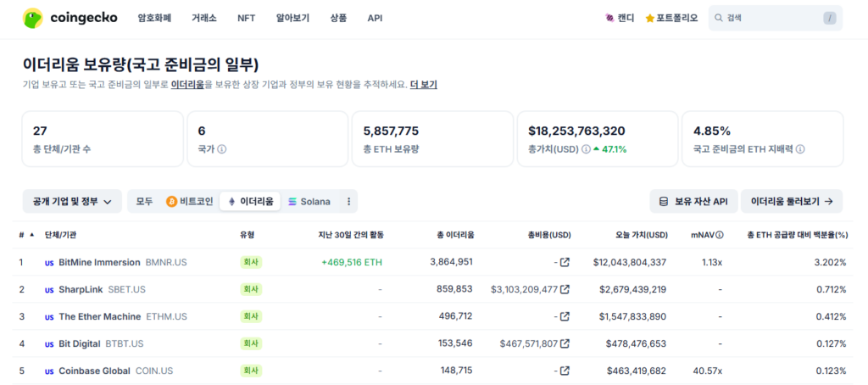Click the slash shortcut badge in search
This screenshot has width=868, height=385.
point(829,19)
